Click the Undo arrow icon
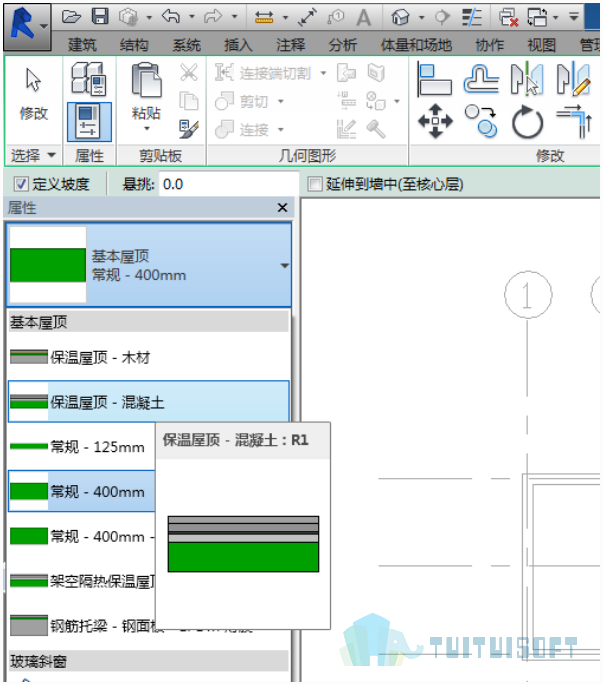The image size is (603, 684). [171, 17]
